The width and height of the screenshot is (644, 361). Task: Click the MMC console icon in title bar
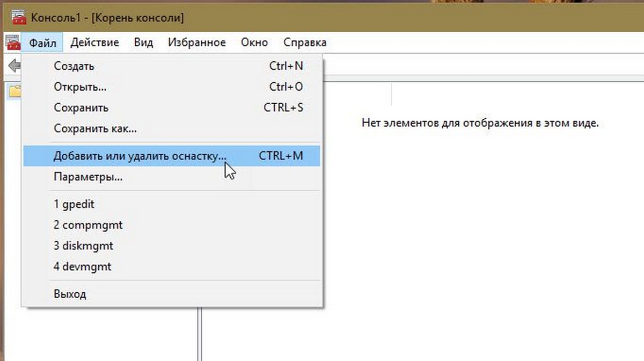click(19, 18)
